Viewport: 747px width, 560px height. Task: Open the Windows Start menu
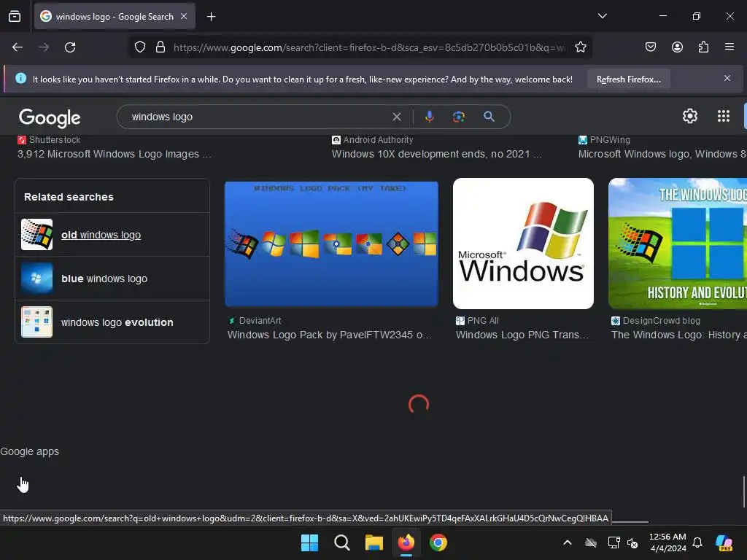(309, 542)
